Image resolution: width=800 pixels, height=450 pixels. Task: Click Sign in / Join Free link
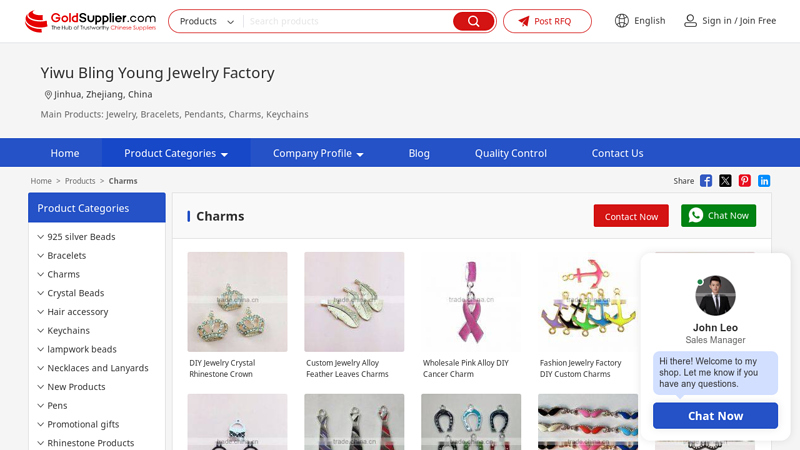739,20
